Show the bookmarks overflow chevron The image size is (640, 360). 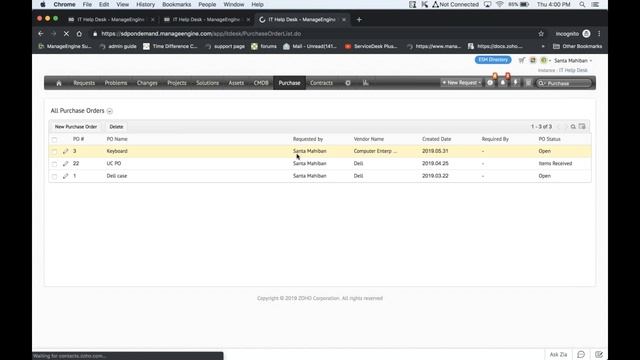pos(543,47)
